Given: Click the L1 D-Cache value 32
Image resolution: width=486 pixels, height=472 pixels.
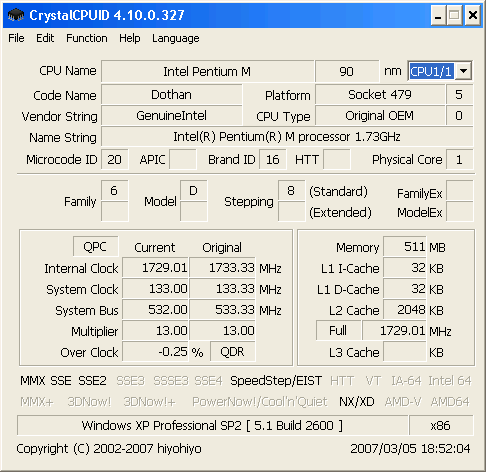Looking at the screenshot, I should coord(405,289).
